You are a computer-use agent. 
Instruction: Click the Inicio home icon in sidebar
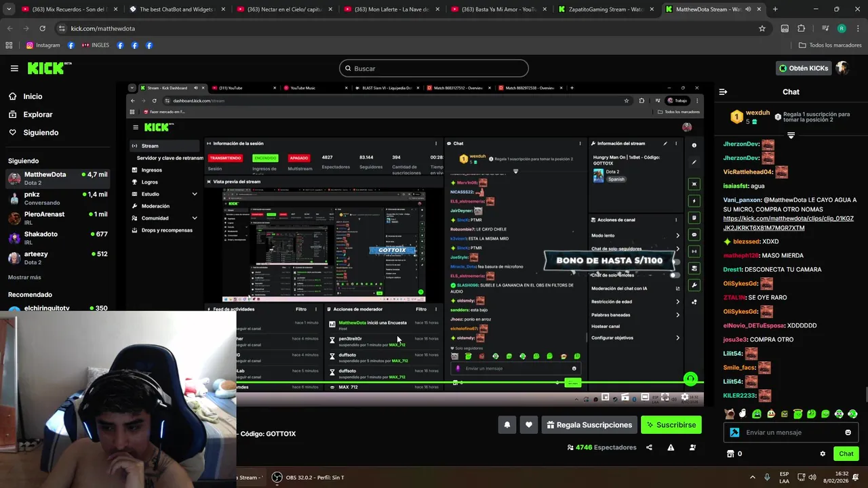13,96
